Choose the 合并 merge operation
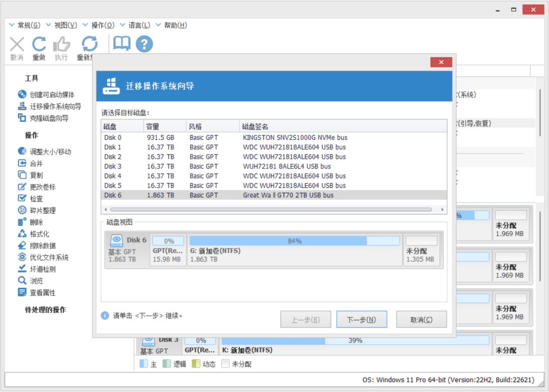The width and height of the screenshot is (549, 392). 30,163
